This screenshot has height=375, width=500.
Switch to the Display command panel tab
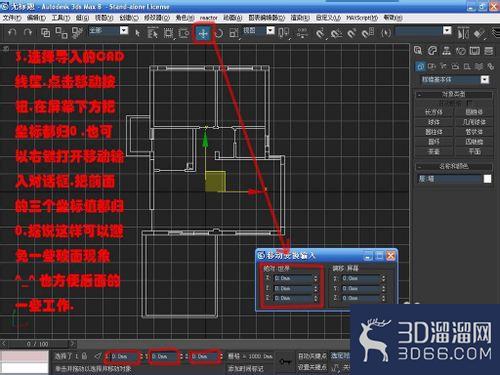tap(475, 51)
